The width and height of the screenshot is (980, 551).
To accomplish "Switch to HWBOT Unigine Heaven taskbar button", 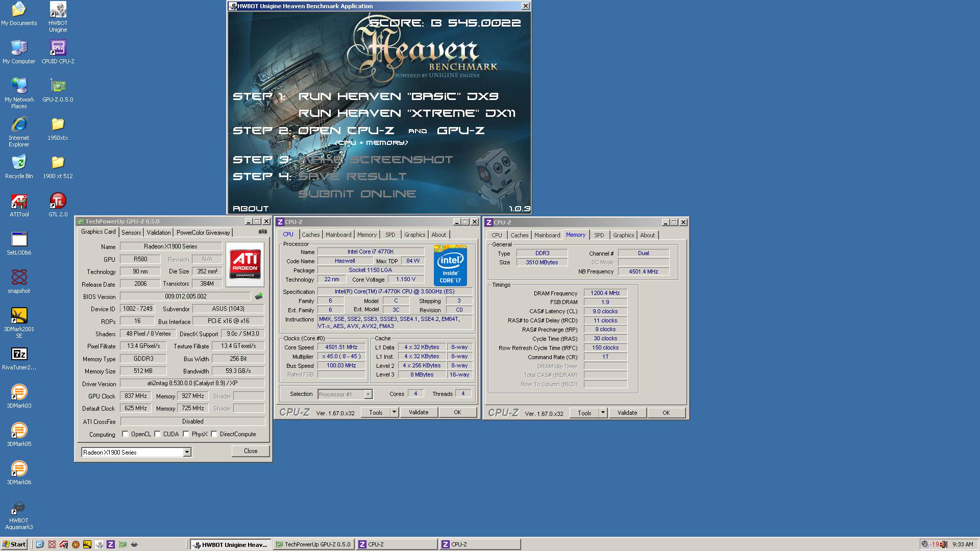I will (230, 544).
